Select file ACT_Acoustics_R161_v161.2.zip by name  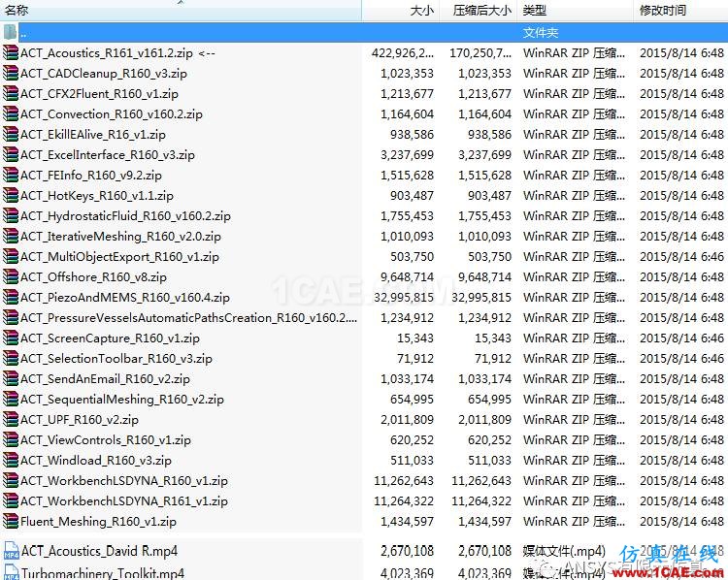tap(107, 53)
